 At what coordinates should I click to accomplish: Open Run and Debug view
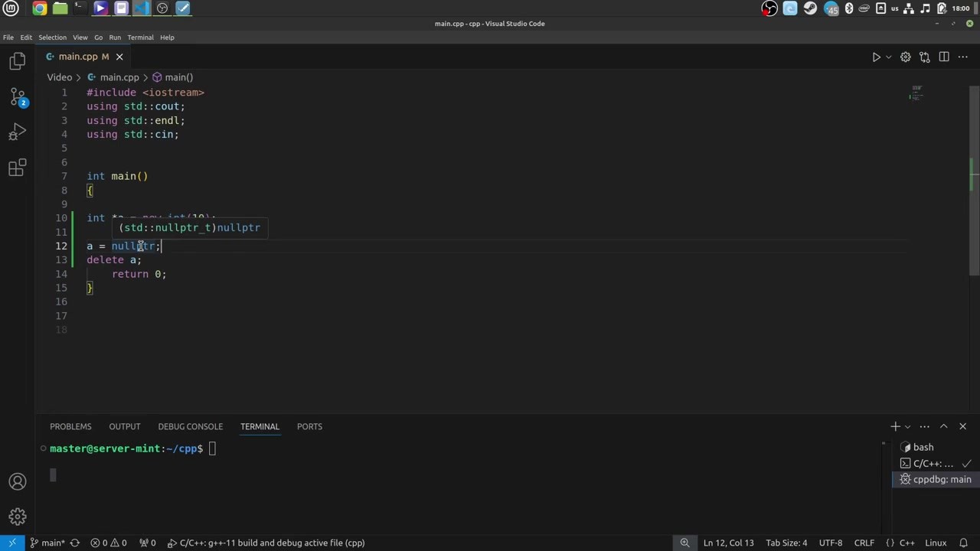(x=17, y=132)
